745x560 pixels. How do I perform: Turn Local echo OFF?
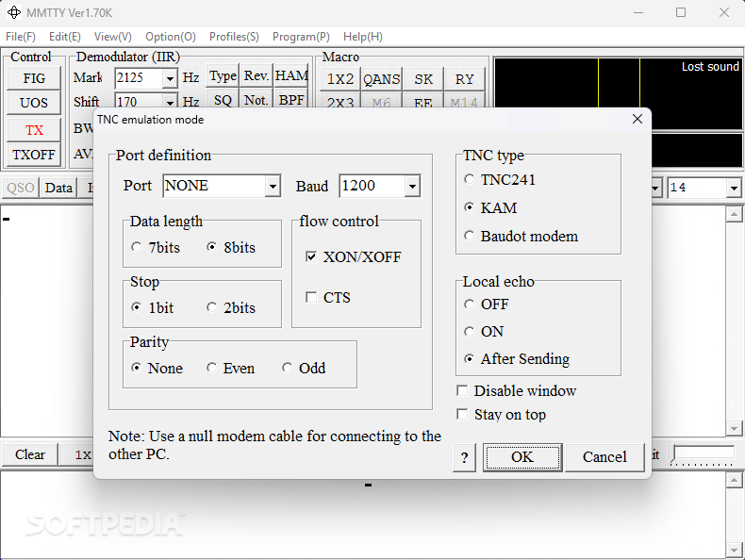[487, 304]
